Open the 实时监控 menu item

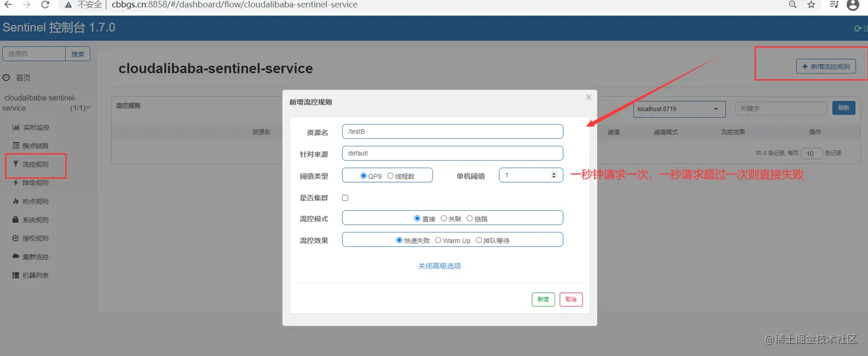coord(36,127)
